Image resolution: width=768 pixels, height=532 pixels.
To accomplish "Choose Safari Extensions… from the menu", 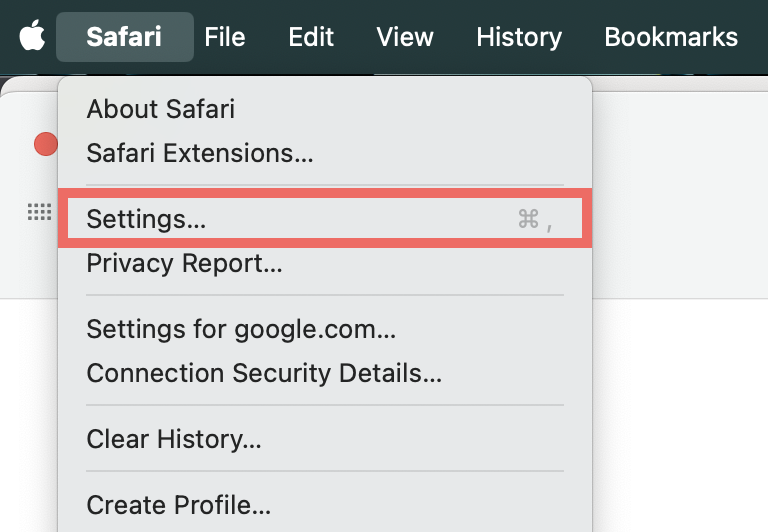I will pyautogui.click(x=200, y=153).
